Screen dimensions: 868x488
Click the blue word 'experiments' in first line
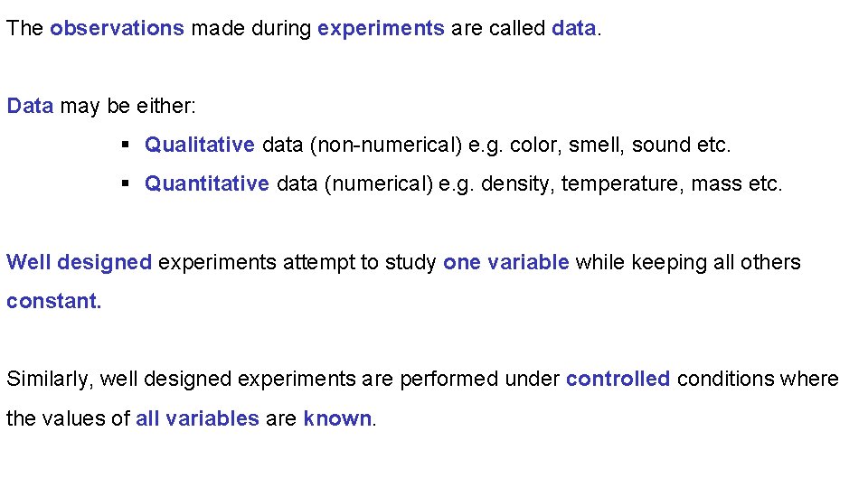coord(381,29)
